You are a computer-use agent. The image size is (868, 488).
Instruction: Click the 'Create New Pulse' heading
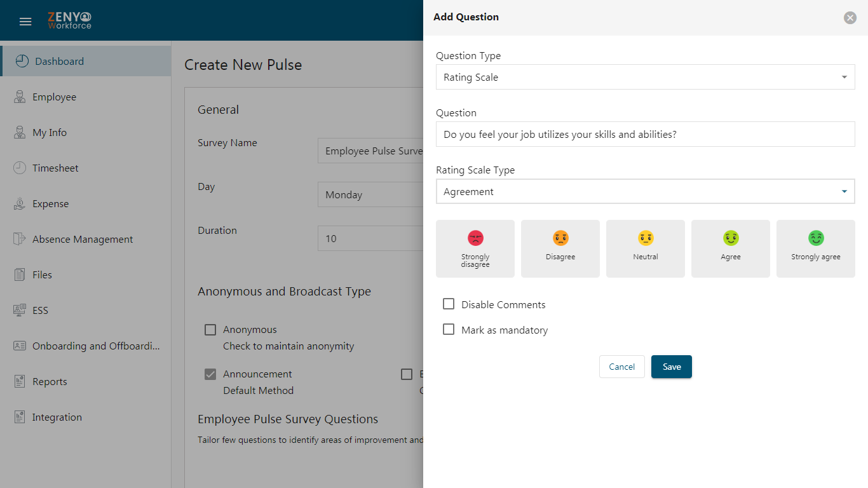[x=243, y=65]
